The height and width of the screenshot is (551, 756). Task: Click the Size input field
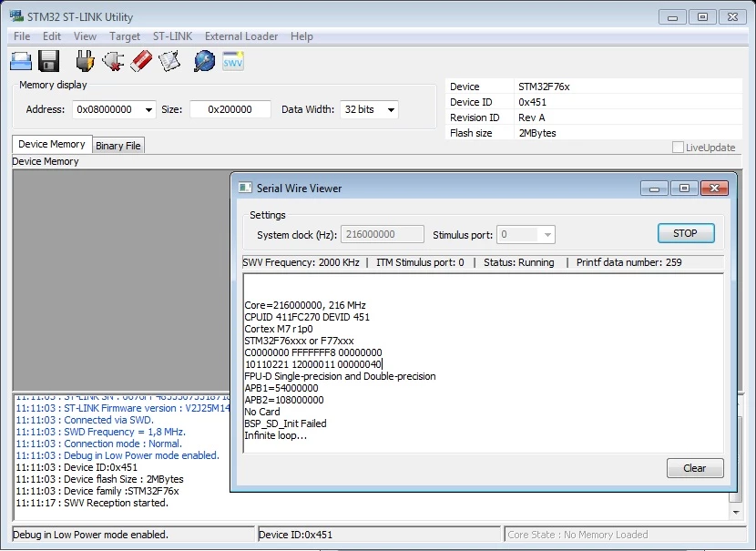coord(230,109)
